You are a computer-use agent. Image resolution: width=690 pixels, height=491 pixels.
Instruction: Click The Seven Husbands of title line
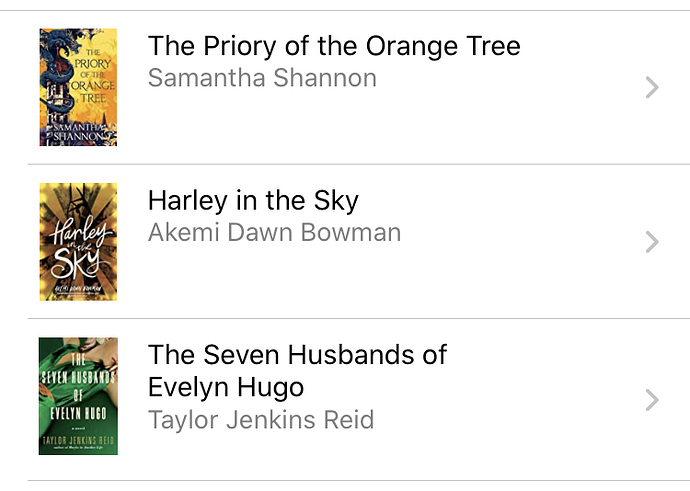[297, 355]
